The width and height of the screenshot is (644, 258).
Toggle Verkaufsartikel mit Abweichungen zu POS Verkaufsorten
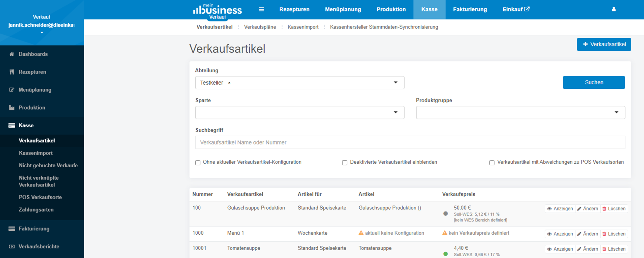pos(492,163)
